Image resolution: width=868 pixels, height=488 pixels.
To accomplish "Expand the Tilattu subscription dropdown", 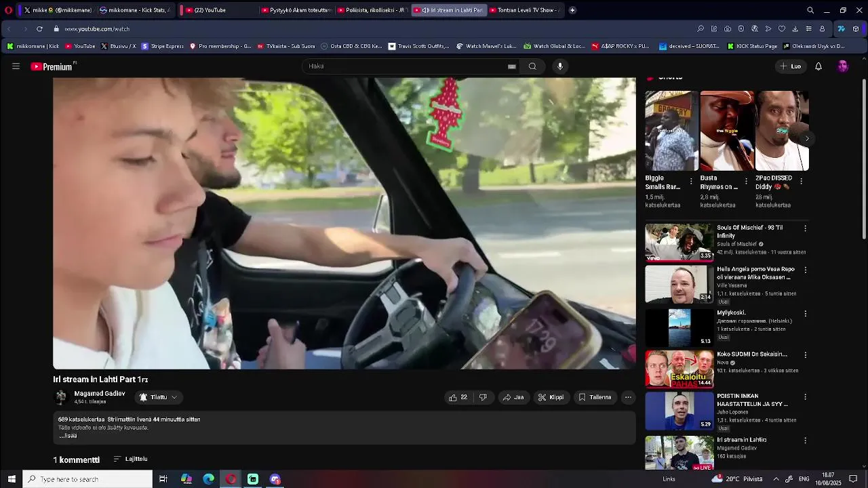I will tap(159, 397).
